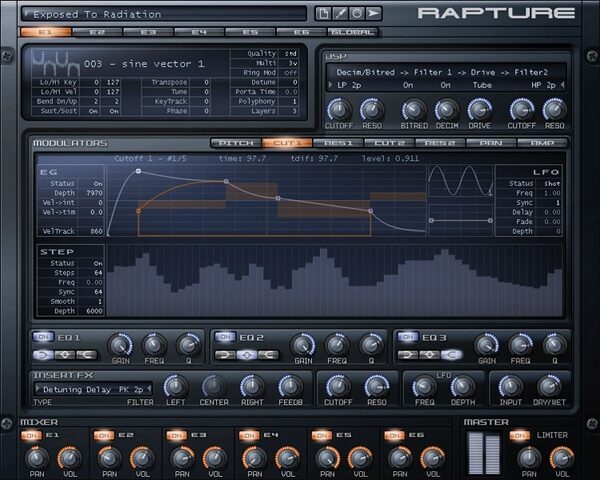600x480 pixels.
Task: Toggle mixer E5 ON button
Action: point(321,436)
